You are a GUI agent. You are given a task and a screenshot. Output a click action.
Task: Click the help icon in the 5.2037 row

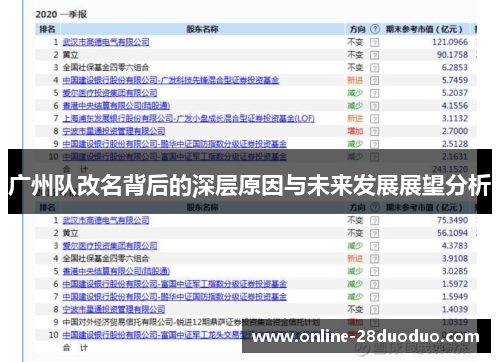[375, 93]
